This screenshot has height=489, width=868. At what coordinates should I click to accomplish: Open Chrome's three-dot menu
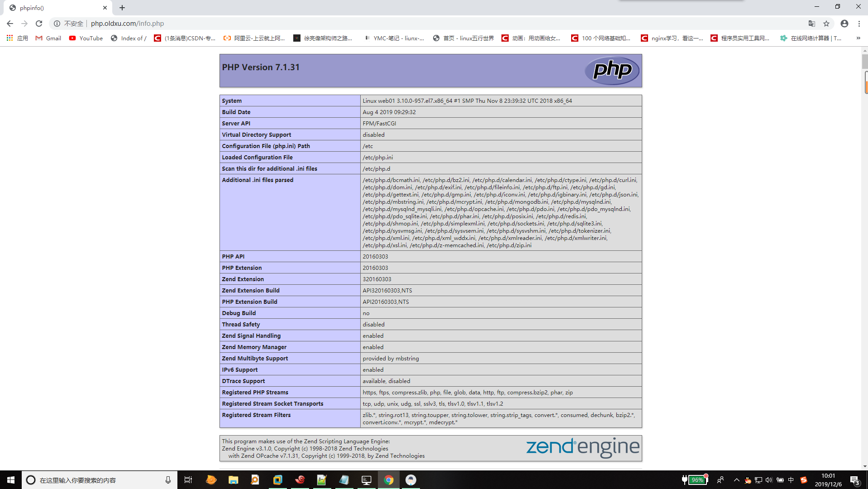(x=859, y=24)
